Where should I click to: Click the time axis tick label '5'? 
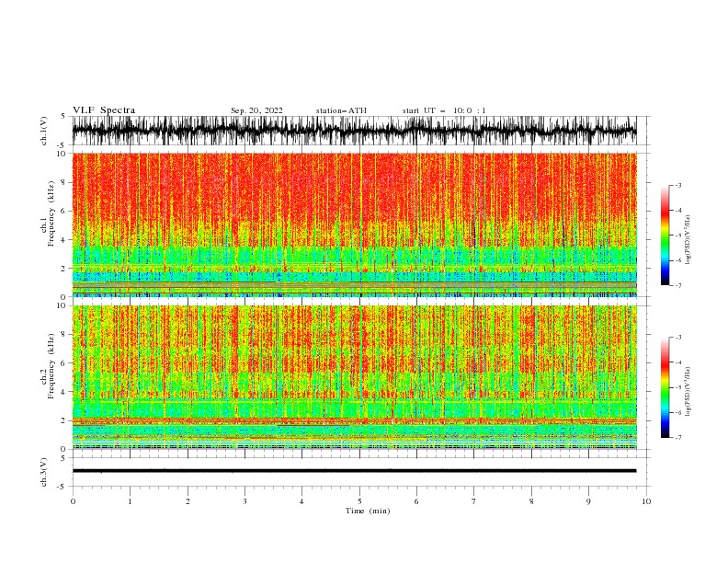(x=359, y=501)
